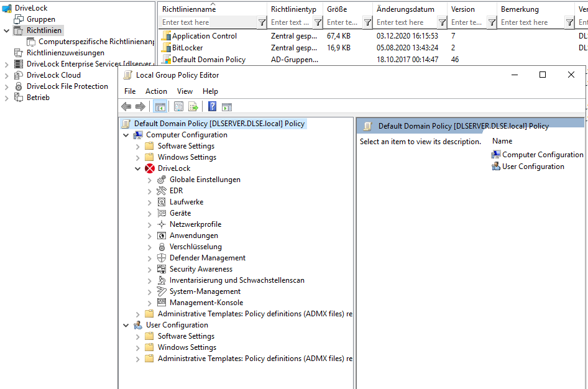This screenshot has width=588, height=389.
Task: Click the Betrieb icon in left pane
Action: (x=19, y=98)
